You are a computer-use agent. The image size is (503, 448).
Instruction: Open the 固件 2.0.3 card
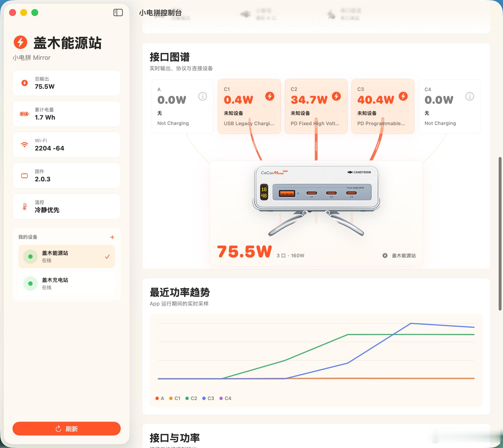[x=67, y=176]
